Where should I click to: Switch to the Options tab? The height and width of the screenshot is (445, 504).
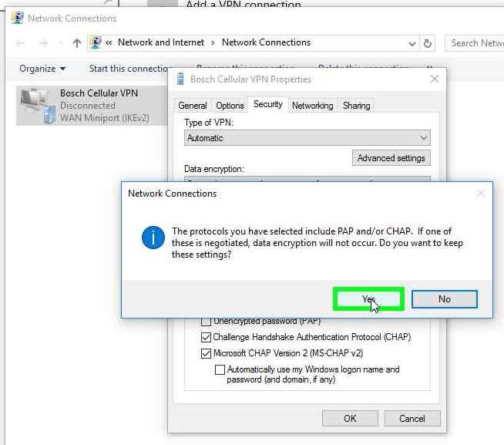pos(230,106)
